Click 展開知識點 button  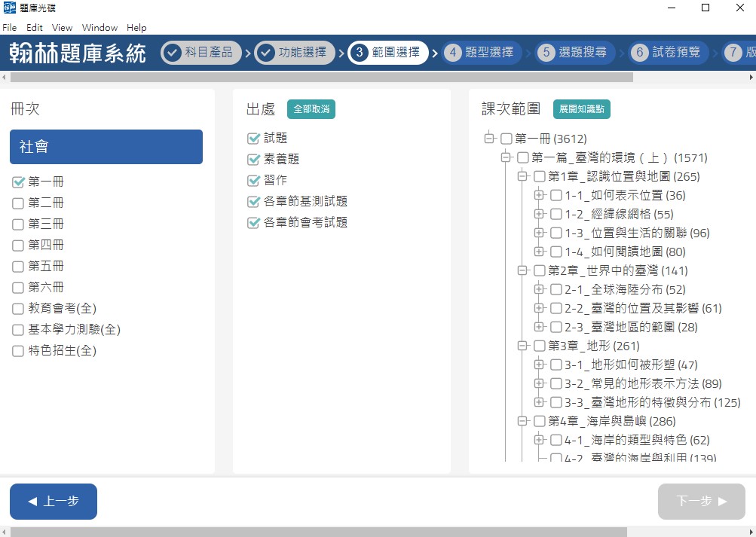[x=582, y=109]
